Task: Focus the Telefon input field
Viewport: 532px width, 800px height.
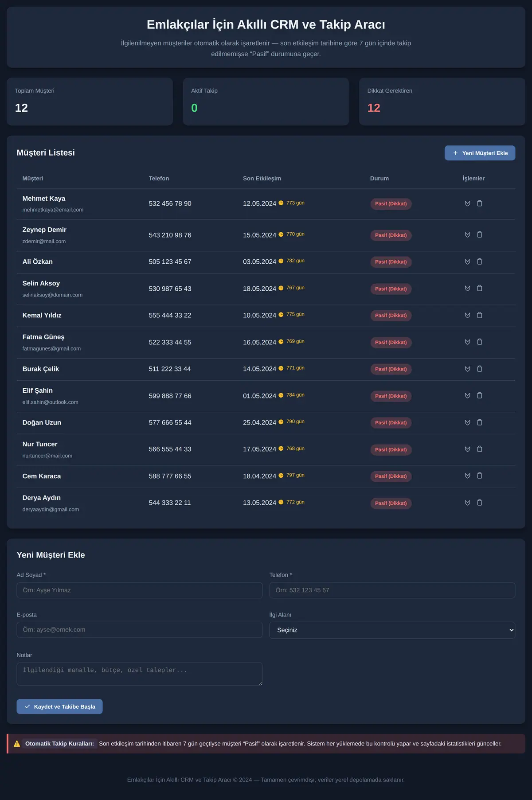Action: [392, 590]
